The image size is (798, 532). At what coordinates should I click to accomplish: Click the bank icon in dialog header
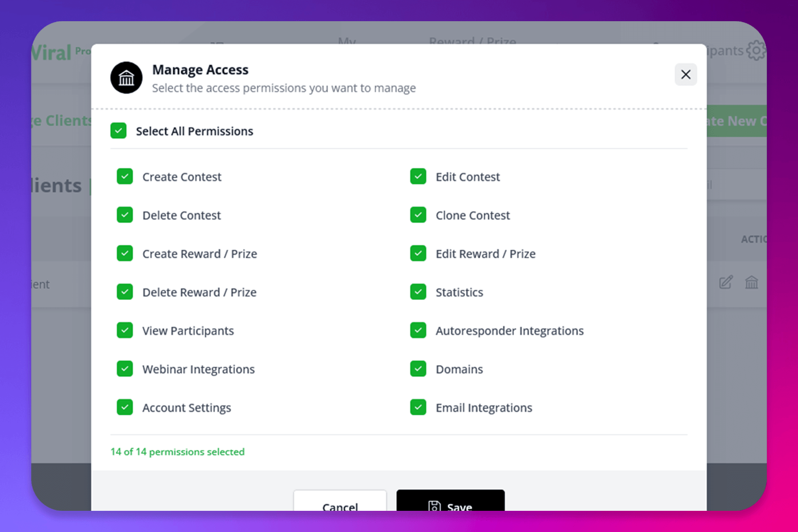pyautogui.click(x=127, y=78)
